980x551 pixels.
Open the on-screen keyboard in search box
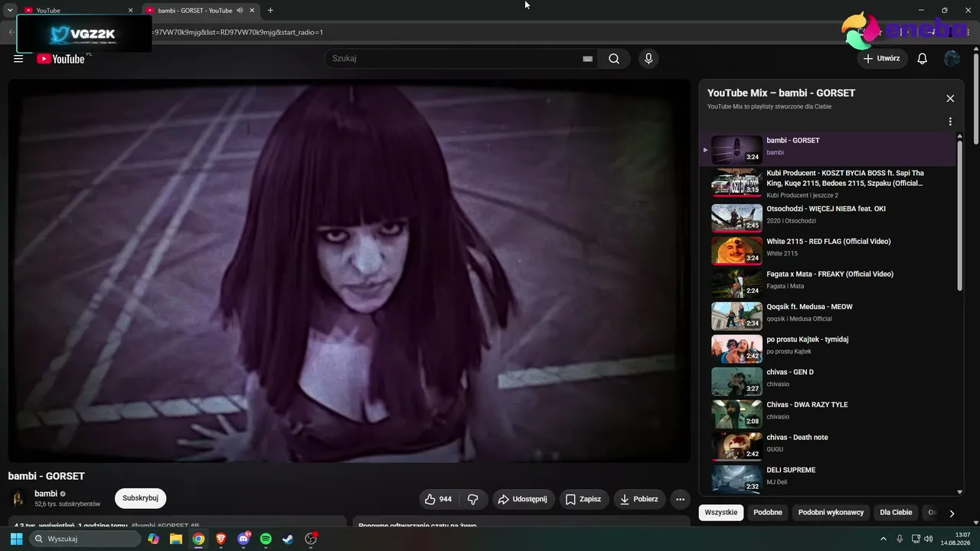point(587,59)
